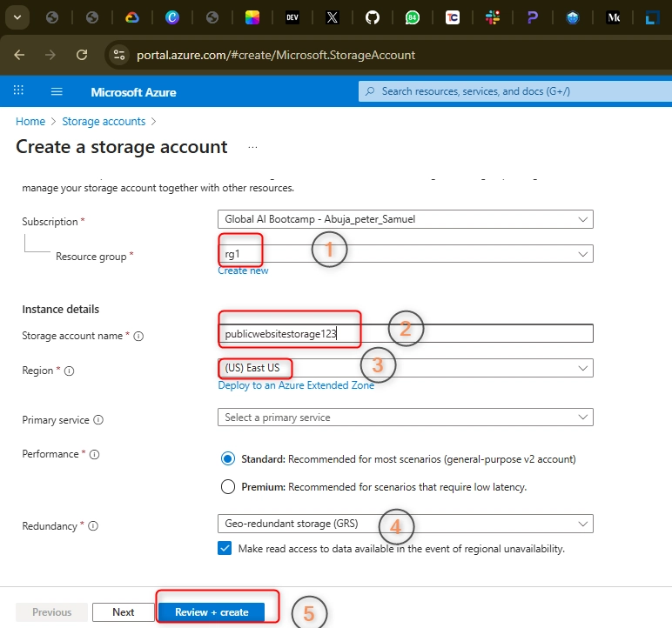Open the purple P icon tab
This screenshot has width=672, height=628.
pos(532,17)
